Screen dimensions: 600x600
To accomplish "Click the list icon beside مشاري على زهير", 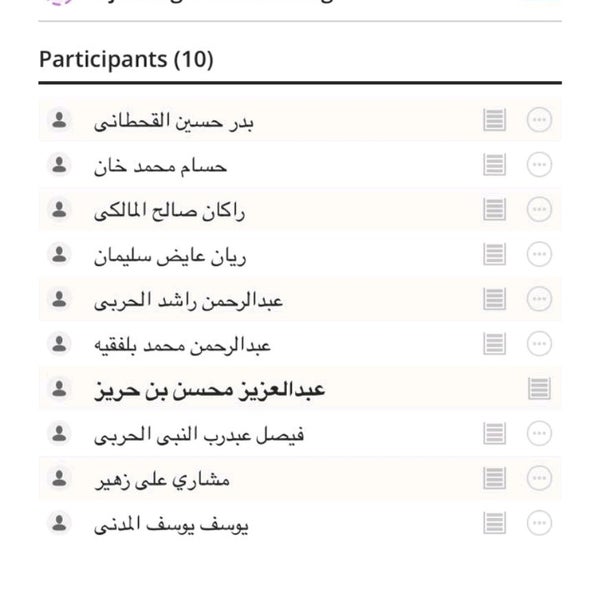I will coord(494,478).
